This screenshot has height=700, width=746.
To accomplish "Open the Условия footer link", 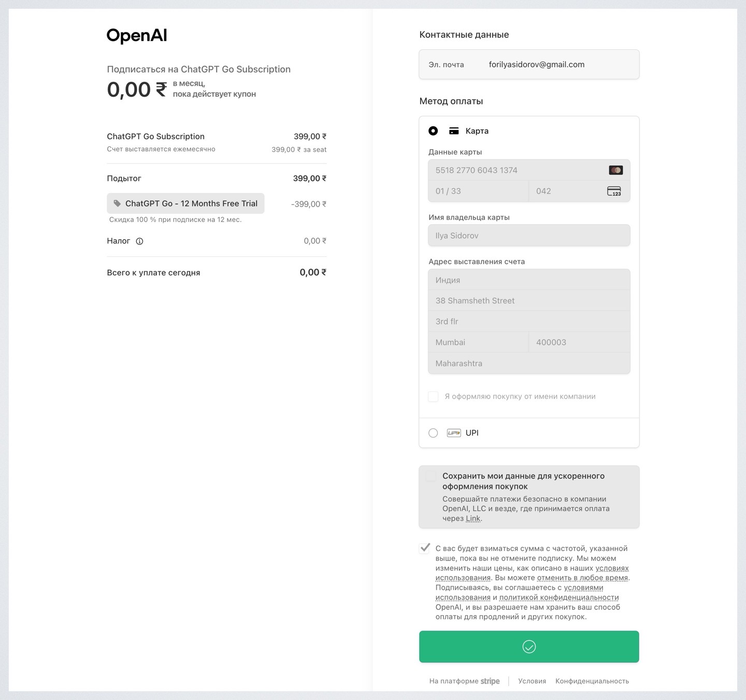I will pos(532,681).
